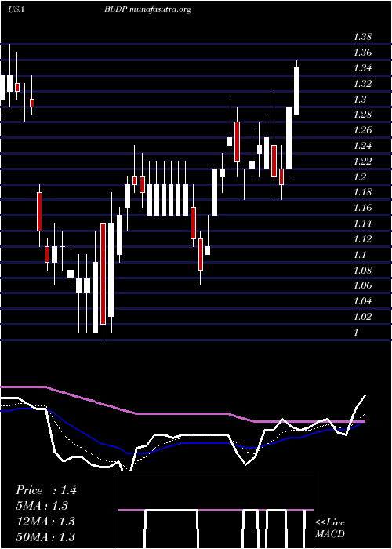Click the 1.28 price axis label
This screenshot has height=549, width=392.
tap(362, 115)
